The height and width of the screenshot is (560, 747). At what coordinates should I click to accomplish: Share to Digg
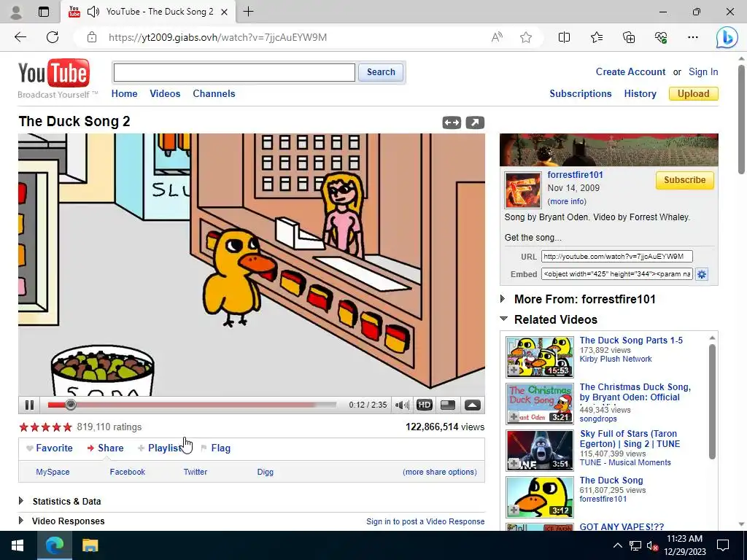[x=266, y=472]
